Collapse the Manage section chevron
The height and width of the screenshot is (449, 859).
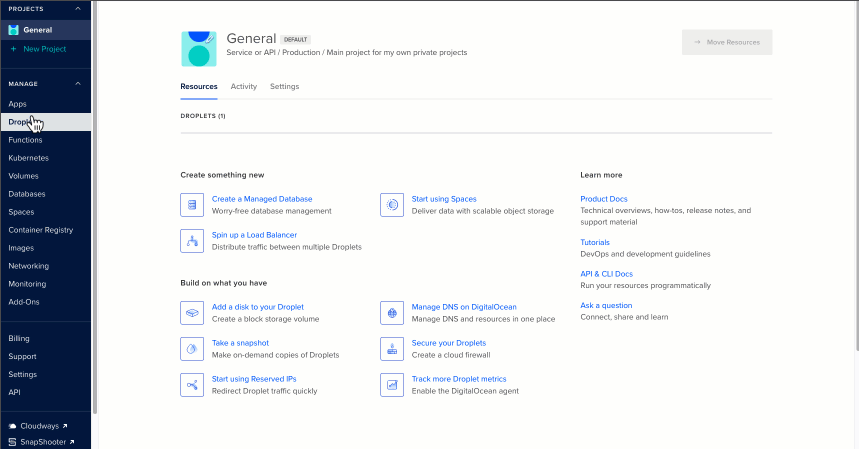[x=78, y=84]
